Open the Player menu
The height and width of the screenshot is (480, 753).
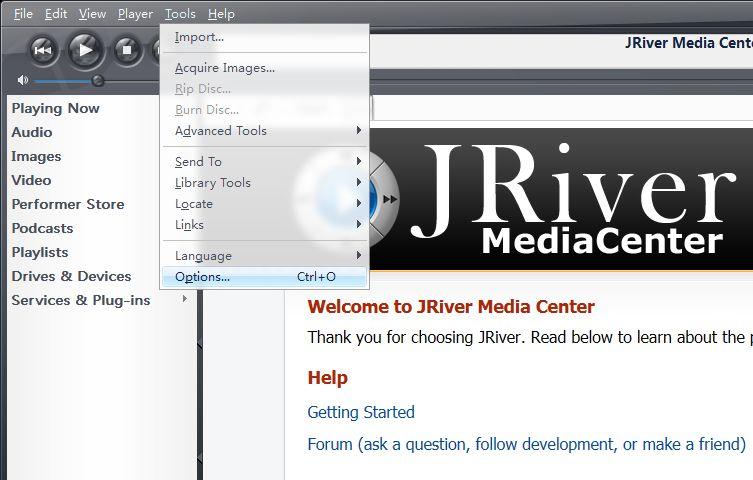(x=135, y=14)
